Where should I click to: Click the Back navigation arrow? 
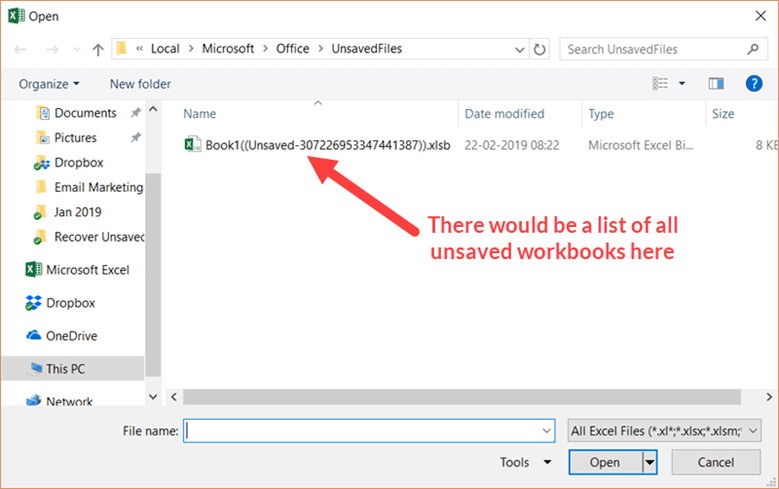[20, 49]
